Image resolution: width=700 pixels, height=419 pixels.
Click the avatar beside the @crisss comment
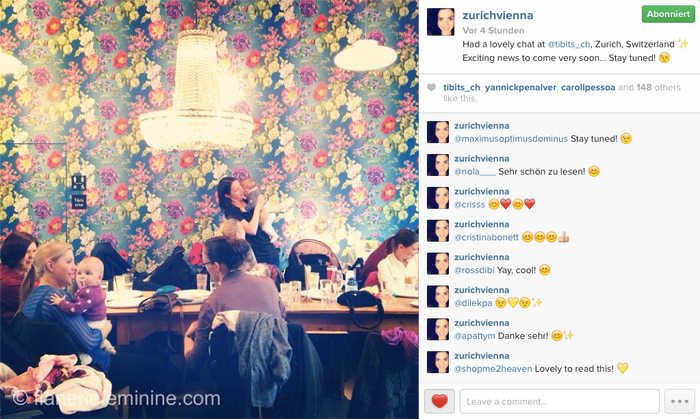pos(438,198)
